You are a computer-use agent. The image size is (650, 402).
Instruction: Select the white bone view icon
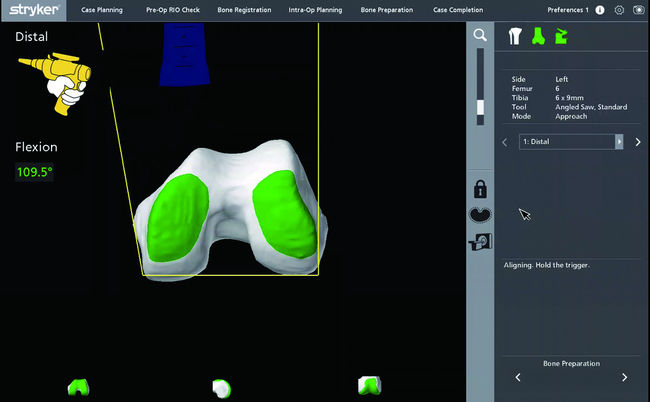(515, 36)
